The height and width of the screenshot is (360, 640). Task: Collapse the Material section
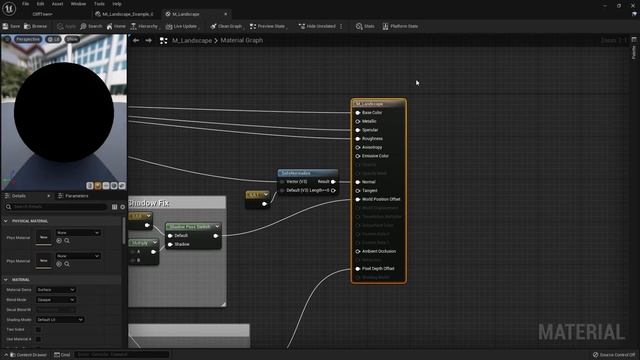pyautogui.click(x=6, y=280)
